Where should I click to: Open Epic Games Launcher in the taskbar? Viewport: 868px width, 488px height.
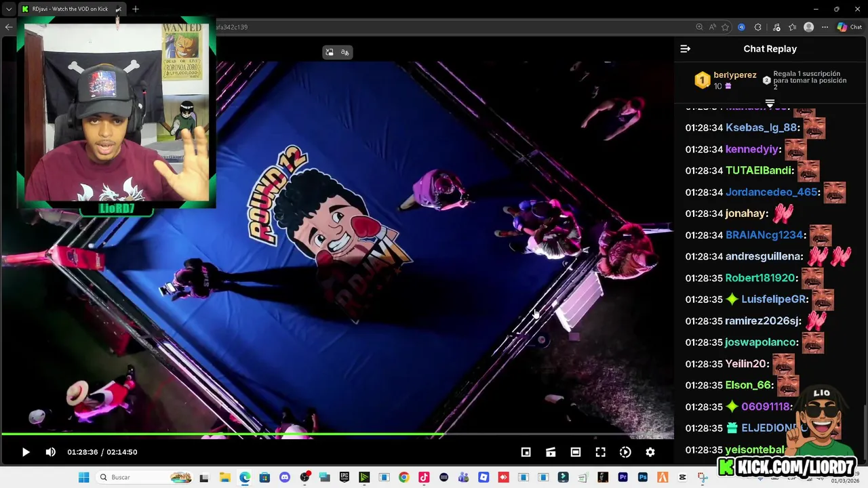[344, 477]
